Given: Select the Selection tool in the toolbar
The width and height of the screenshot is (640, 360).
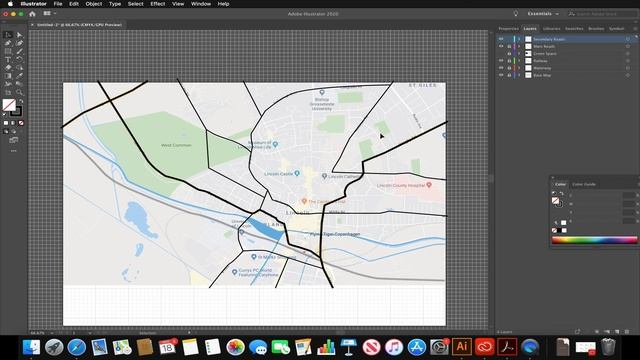Looking at the screenshot, I should tap(8, 35).
